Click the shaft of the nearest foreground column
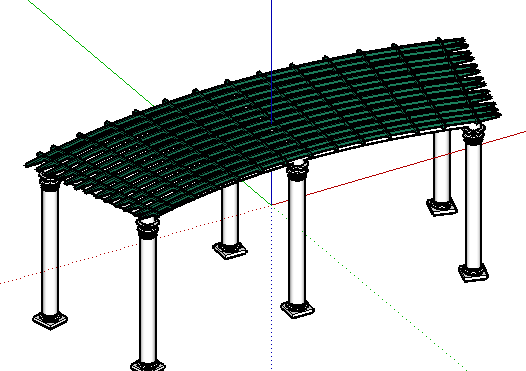 click(148, 299)
